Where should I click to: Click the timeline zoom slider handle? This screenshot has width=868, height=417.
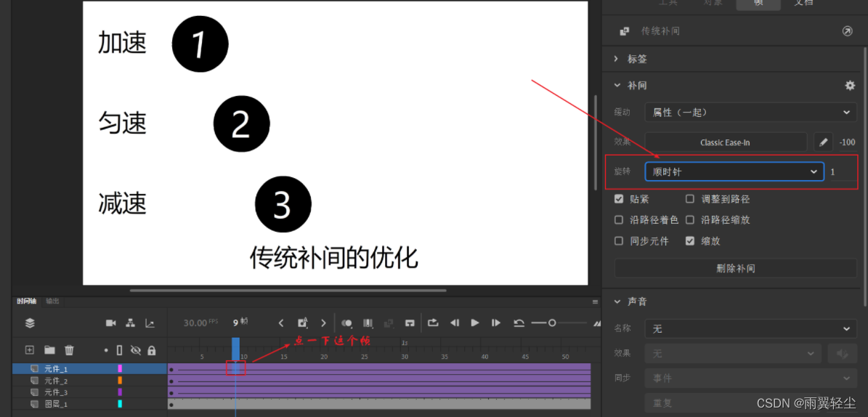pos(552,323)
